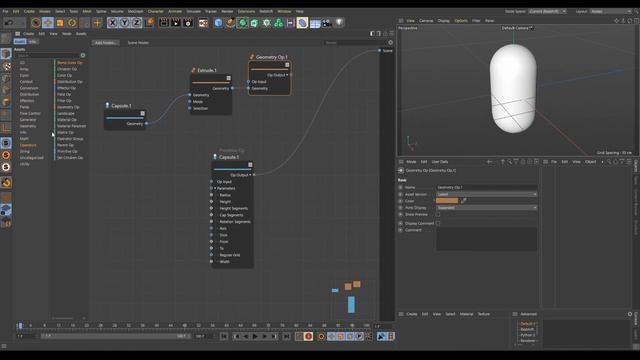The width and height of the screenshot is (640, 360).
Task: Select the Operators asset category
Action: (x=28, y=145)
